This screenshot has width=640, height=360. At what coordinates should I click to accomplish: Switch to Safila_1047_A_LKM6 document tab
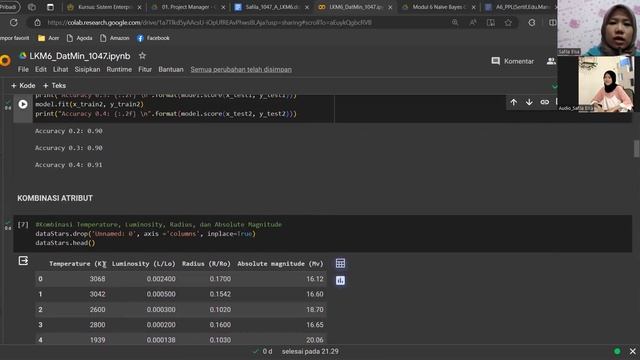tap(271, 7)
